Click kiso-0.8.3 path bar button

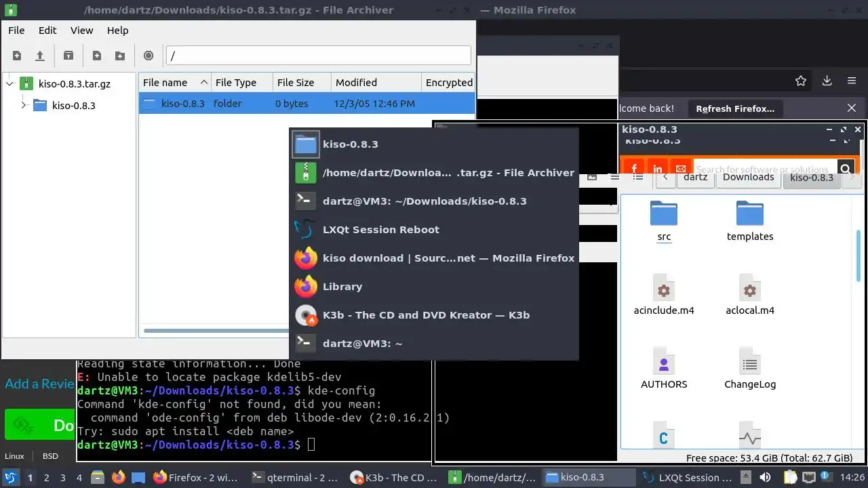click(x=812, y=178)
